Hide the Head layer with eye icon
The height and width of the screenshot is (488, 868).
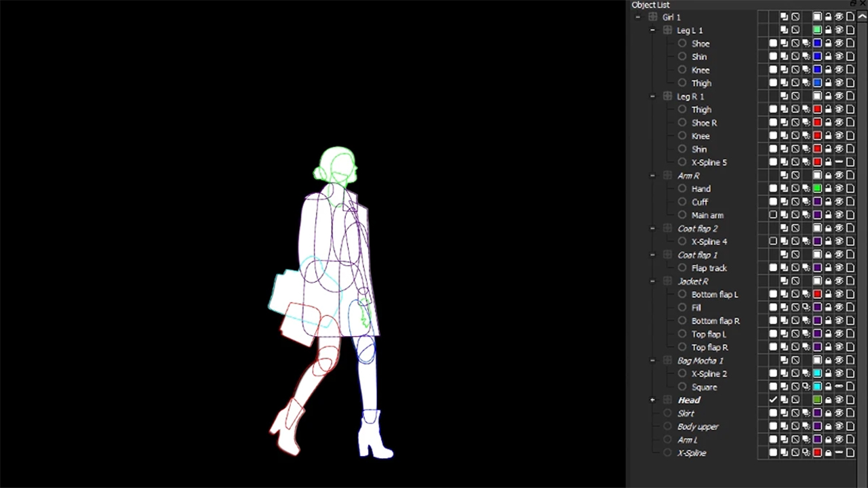click(x=839, y=400)
